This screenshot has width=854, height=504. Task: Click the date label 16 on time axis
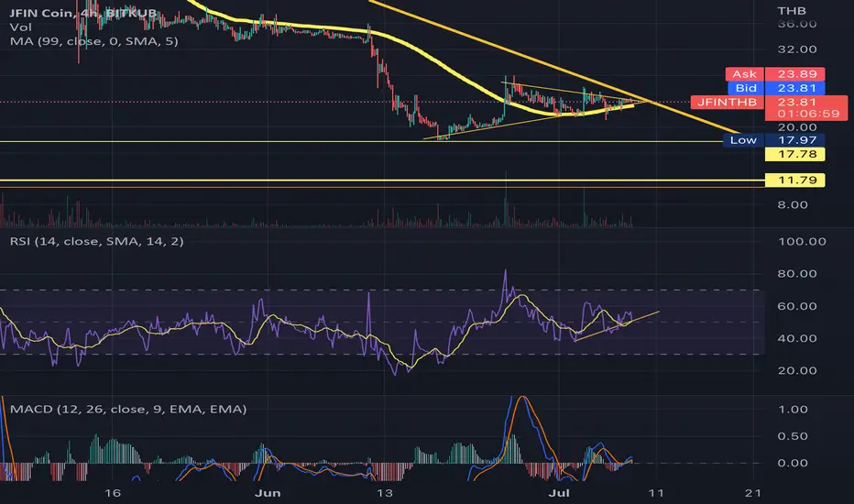(112, 493)
